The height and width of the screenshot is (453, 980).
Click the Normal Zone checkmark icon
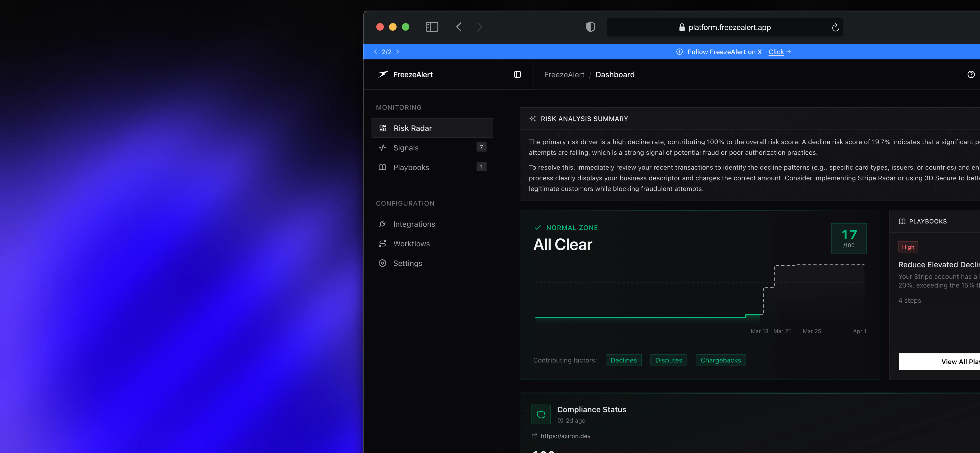(x=538, y=228)
